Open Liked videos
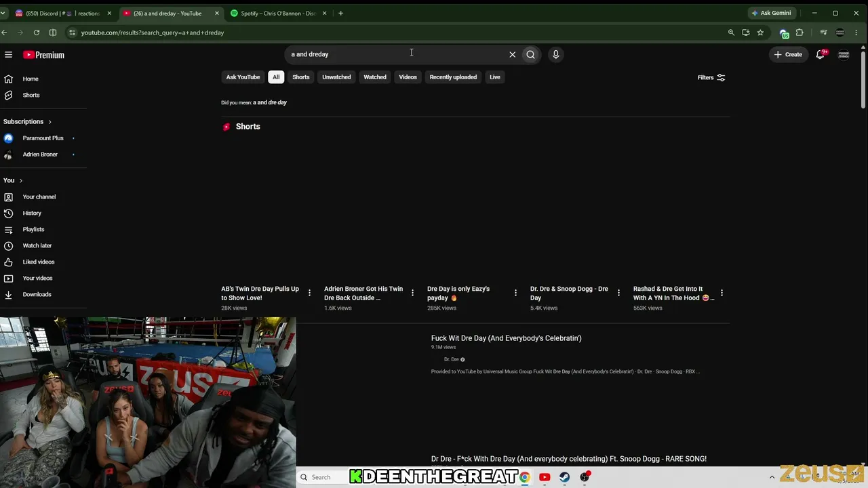 tap(39, 262)
